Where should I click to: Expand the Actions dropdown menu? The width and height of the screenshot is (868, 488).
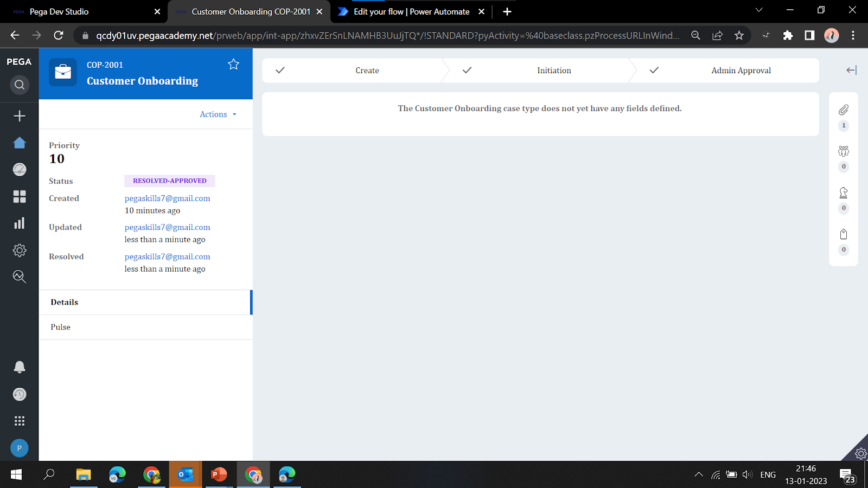[x=218, y=114]
